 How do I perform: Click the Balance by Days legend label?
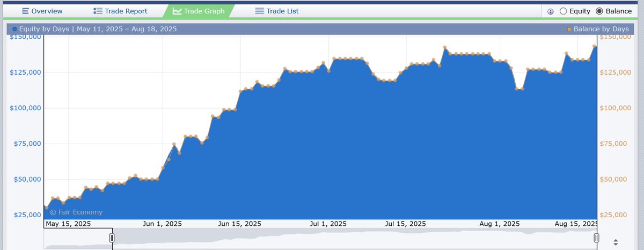point(601,28)
